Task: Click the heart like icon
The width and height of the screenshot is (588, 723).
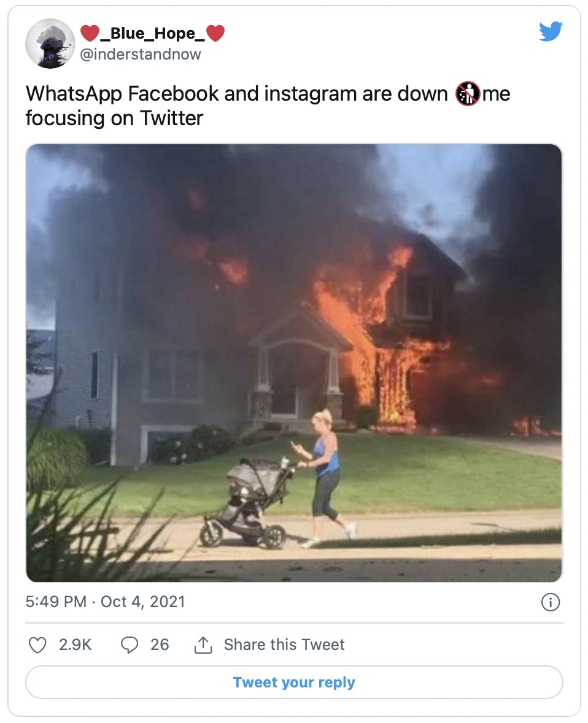Action: point(38,645)
